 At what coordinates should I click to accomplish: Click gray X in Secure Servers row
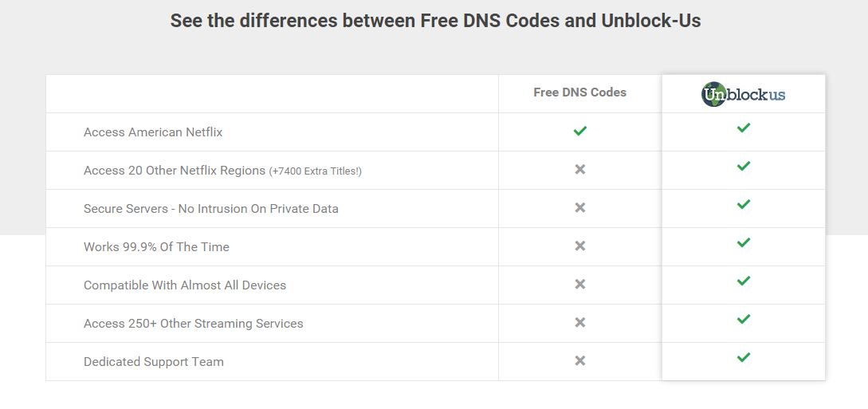[x=580, y=207]
